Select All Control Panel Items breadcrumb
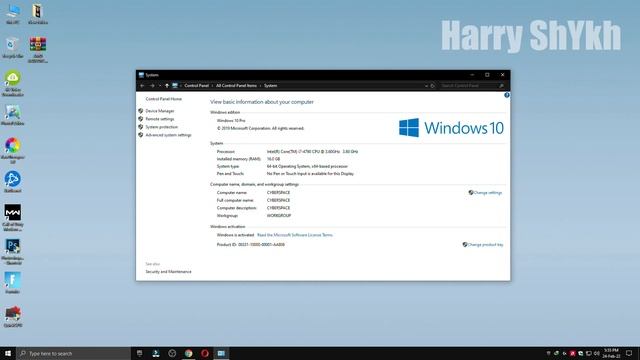 (236, 86)
